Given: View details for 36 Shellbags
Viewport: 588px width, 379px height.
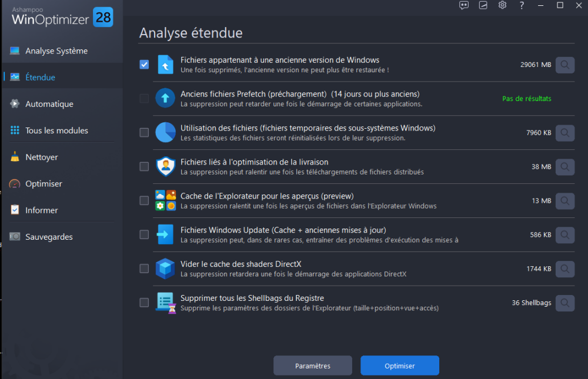Looking at the screenshot, I should point(564,303).
